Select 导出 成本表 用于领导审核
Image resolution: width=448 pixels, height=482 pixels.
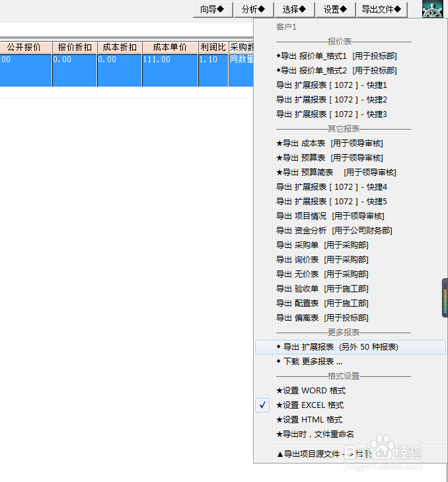(350, 143)
